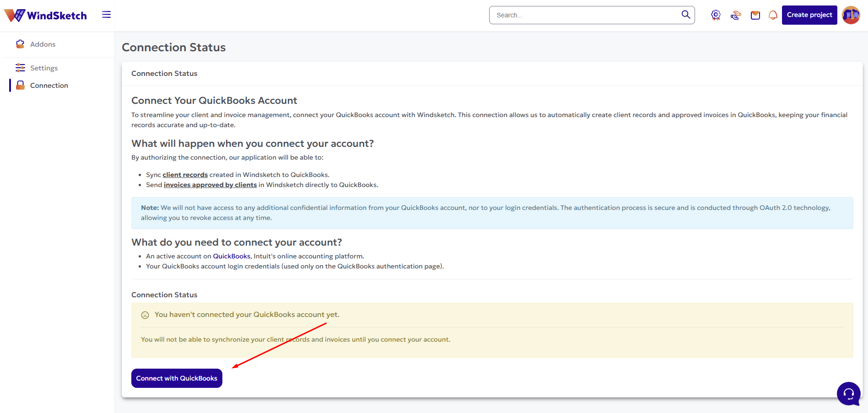This screenshot has height=413, width=868.
Task: Click the Your QuickBooks account login credentials bullet
Action: point(295,266)
